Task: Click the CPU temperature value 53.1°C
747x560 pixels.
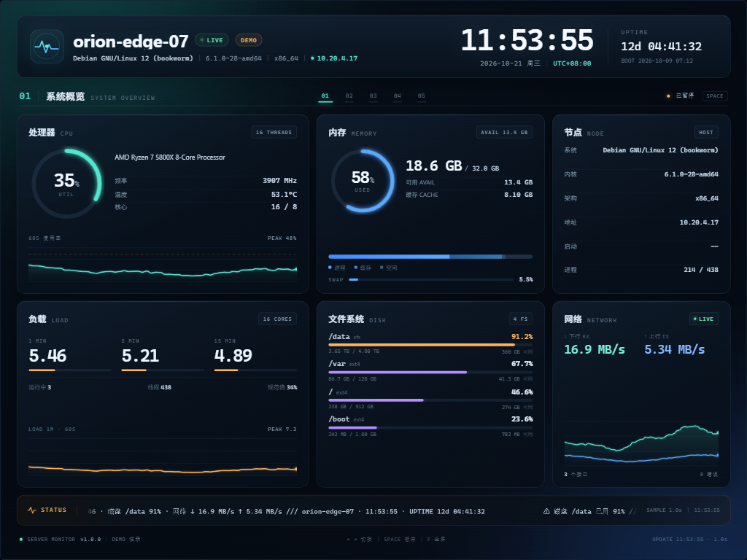Action: click(x=284, y=194)
